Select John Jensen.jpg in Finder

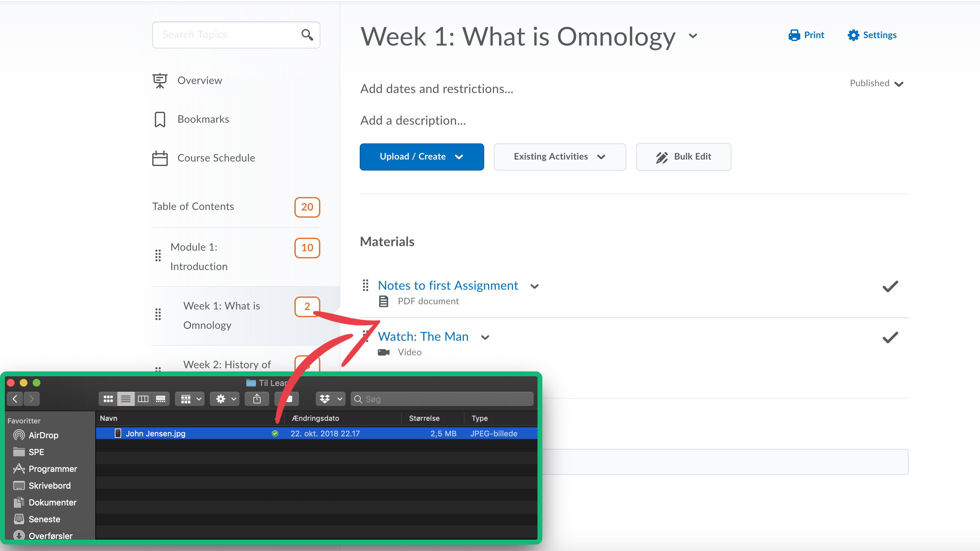(x=155, y=433)
